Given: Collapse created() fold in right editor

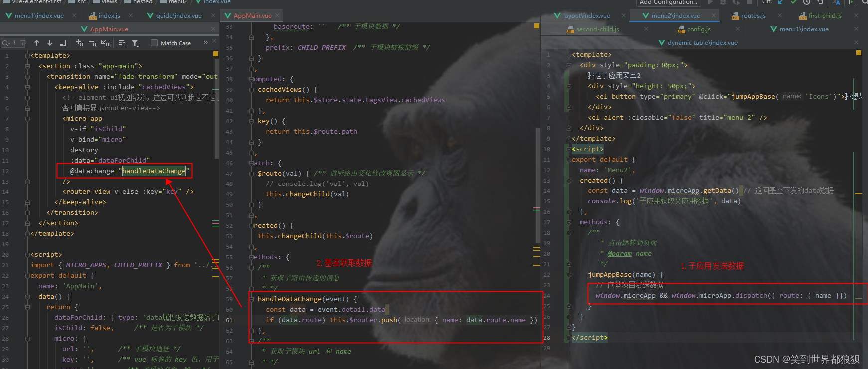Looking at the screenshot, I should tap(569, 181).
